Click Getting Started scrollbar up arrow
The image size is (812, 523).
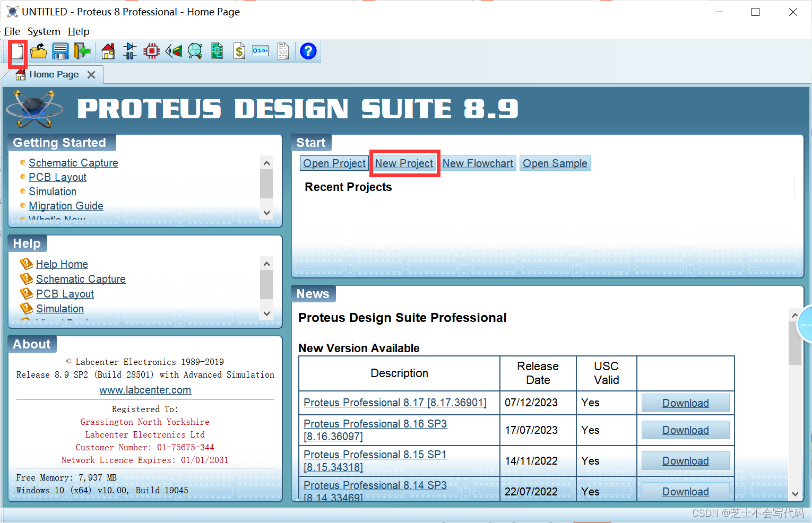click(x=266, y=163)
